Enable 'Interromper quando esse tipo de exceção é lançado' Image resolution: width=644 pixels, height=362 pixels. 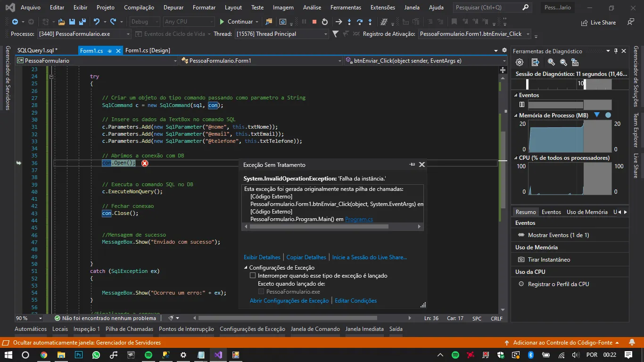(253, 275)
